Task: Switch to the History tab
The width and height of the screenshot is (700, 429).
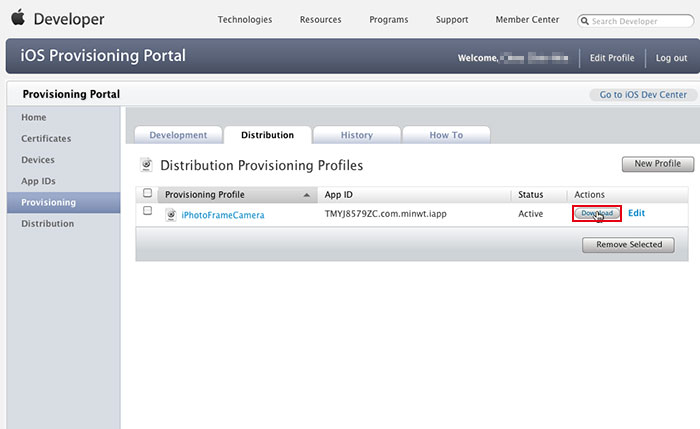Action: point(357,135)
